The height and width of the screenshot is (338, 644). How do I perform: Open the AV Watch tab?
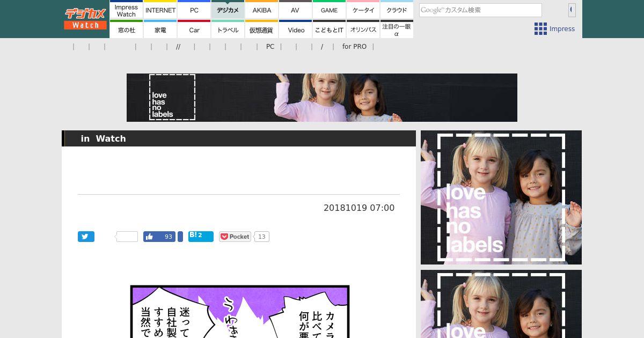click(295, 10)
